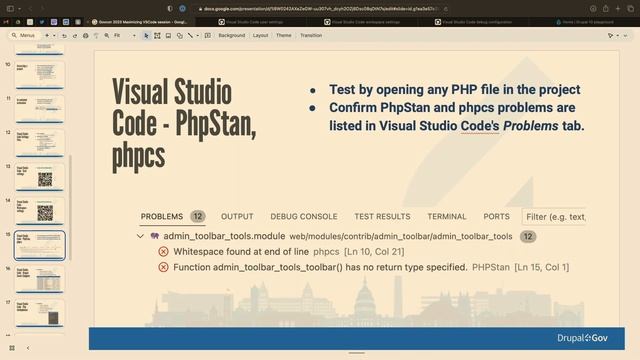Image resolution: width=640 pixels, height=360 pixels.
Task: Undo the last action
Action: click(64, 36)
